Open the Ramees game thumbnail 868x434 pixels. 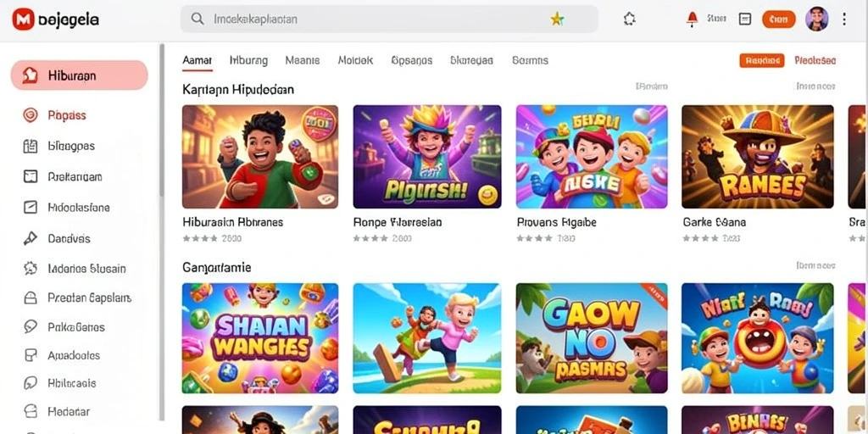(757, 157)
